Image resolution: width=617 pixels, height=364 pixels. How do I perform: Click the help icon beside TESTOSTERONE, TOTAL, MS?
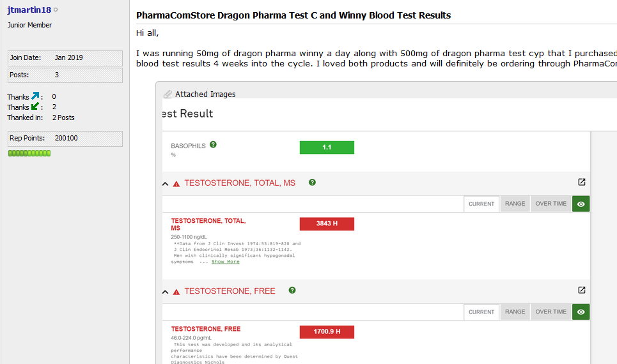(312, 183)
